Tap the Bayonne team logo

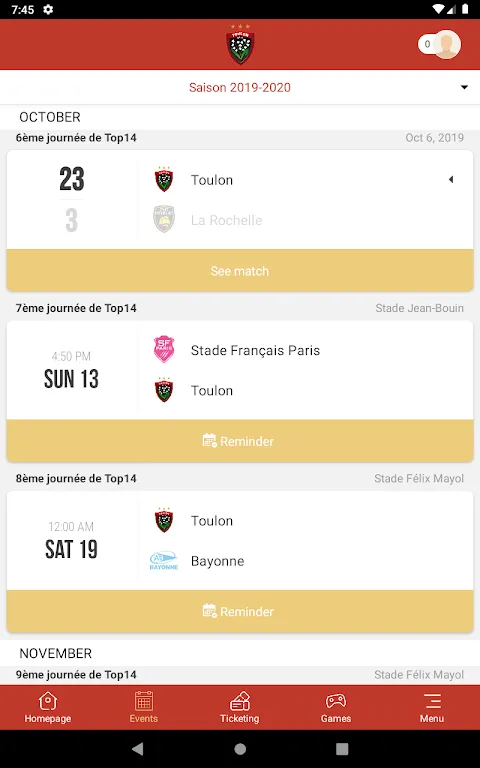tap(164, 561)
